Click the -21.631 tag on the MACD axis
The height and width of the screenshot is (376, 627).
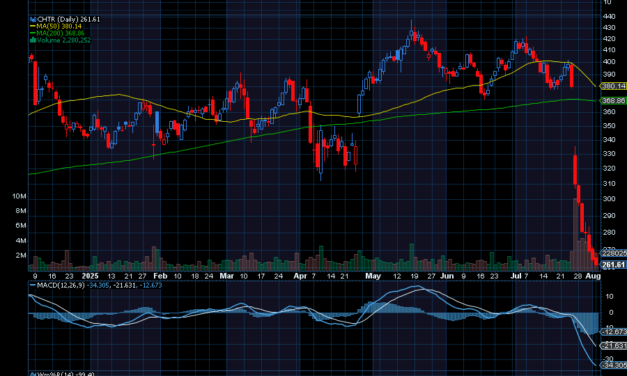pyautogui.click(x=614, y=345)
